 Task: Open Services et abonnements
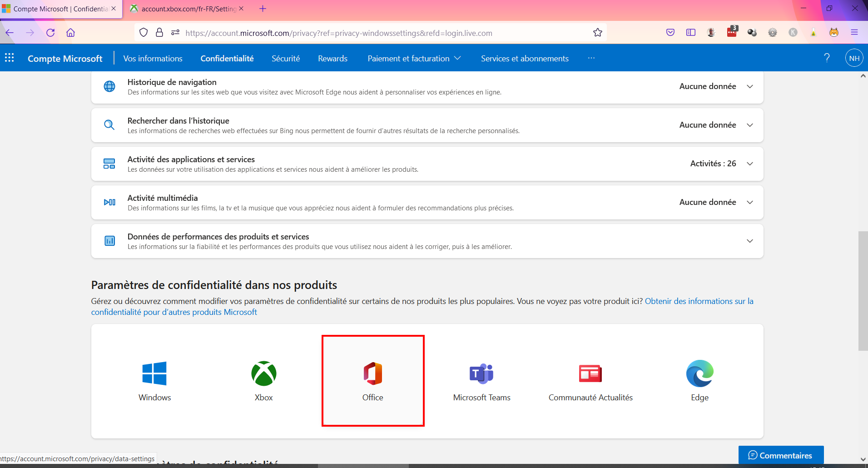(x=525, y=59)
